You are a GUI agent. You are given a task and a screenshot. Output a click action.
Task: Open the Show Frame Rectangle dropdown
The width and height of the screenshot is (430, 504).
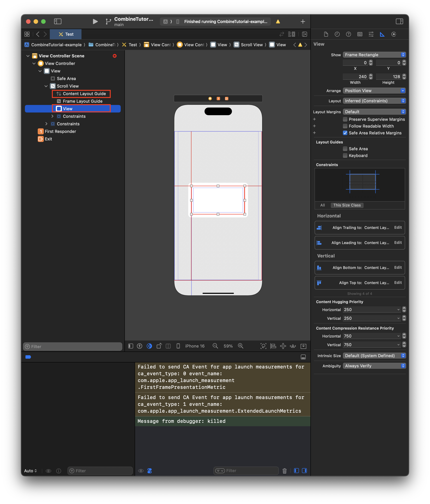point(374,55)
